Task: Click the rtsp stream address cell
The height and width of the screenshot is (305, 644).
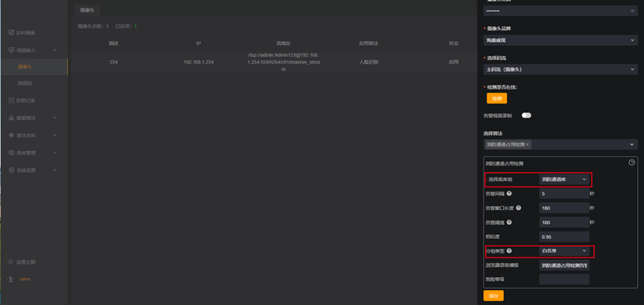Action: 283,62
